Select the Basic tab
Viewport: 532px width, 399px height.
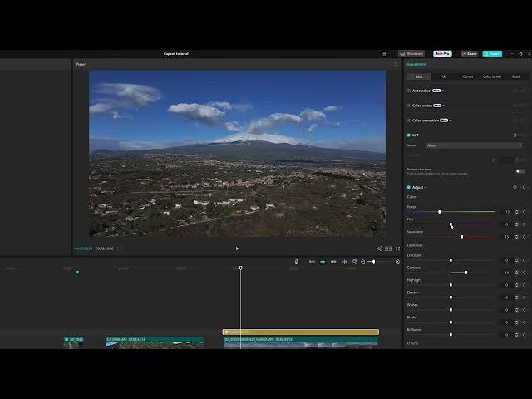pos(419,76)
